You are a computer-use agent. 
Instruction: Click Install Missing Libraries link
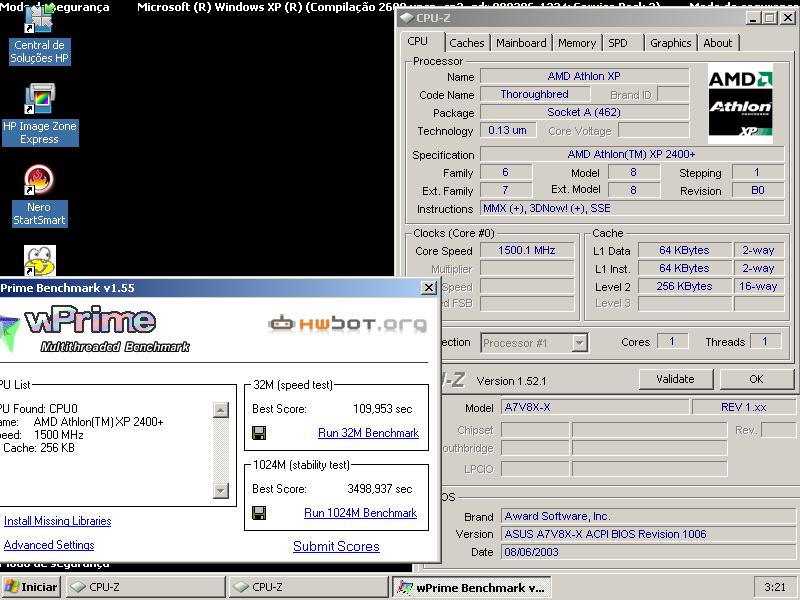[x=58, y=521]
